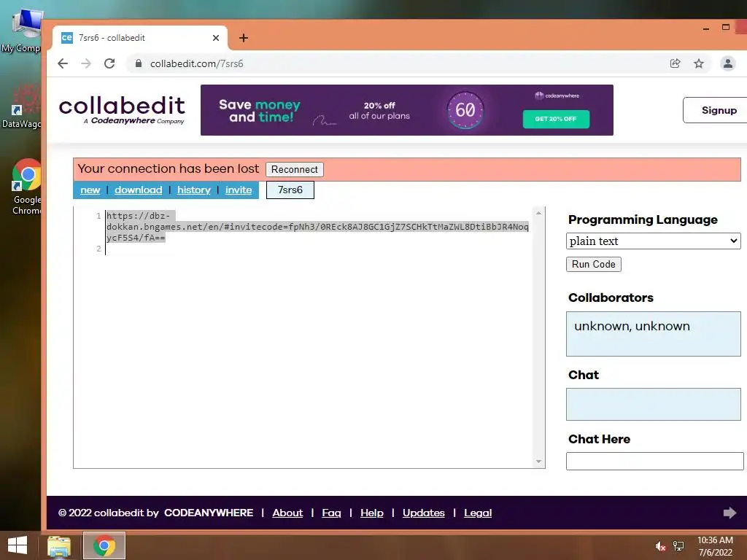Open File Explorer from the taskbar
The image size is (747, 560).
(x=59, y=545)
